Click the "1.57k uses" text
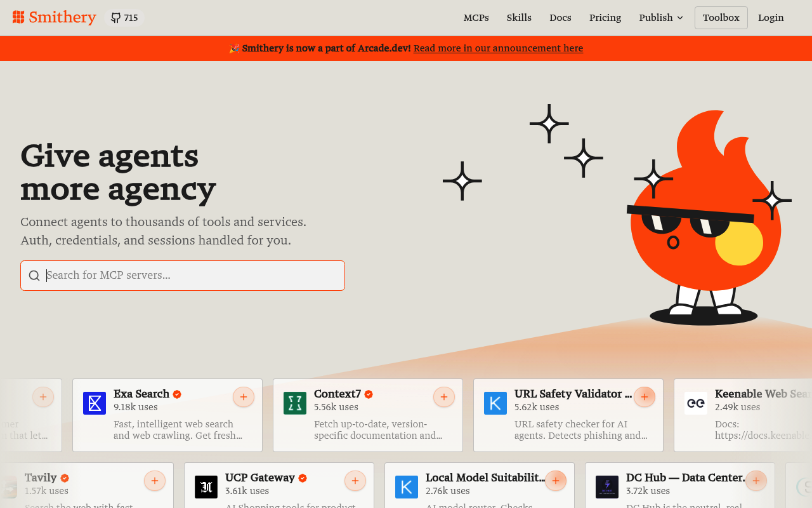Viewport: 812px width, 508px height. [46, 491]
